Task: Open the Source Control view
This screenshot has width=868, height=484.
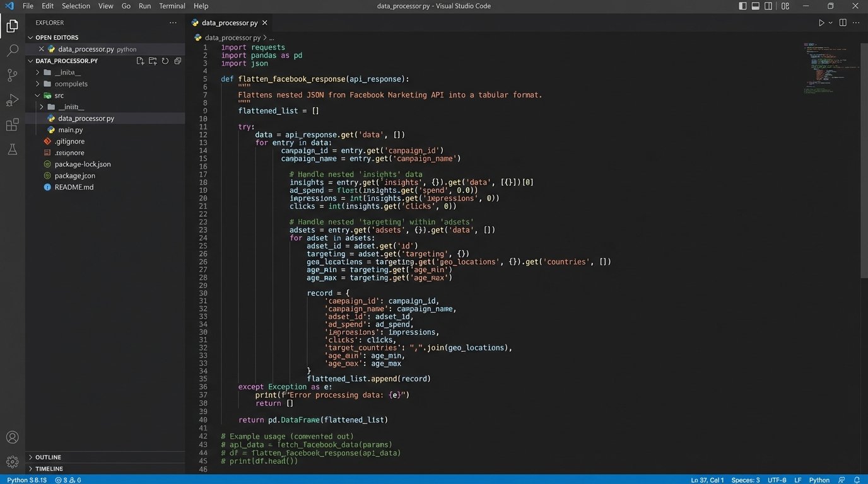Action: click(x=12, y=76)
